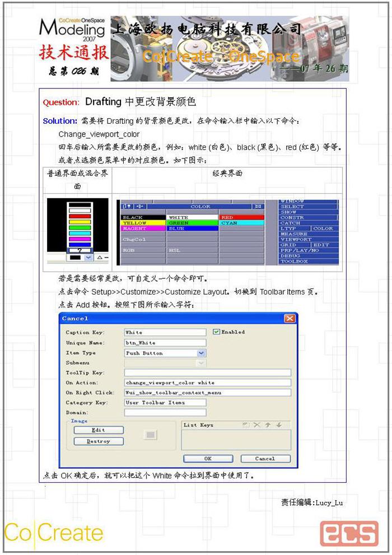Open the Item Type Push Button dropdown

pos(201,353)
